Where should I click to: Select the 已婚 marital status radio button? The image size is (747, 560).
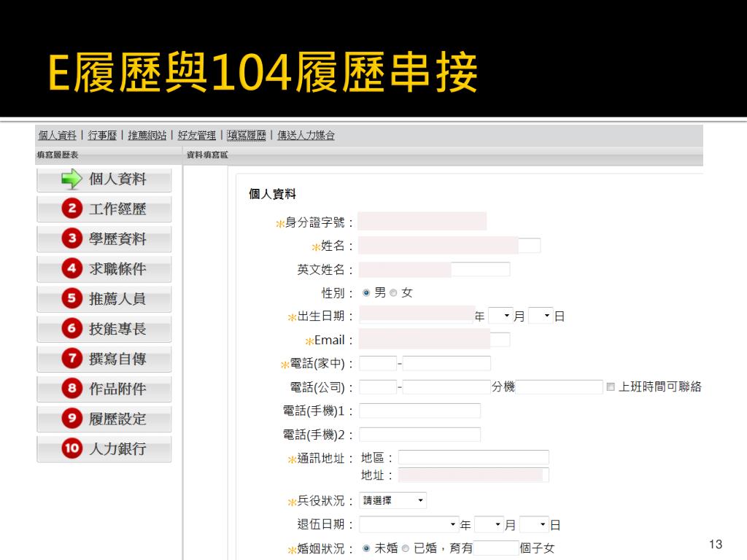tap(406, 548)
